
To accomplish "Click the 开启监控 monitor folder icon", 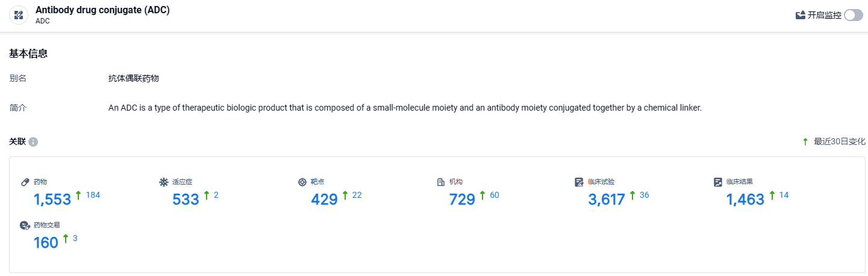I will (x=801, y=15).
